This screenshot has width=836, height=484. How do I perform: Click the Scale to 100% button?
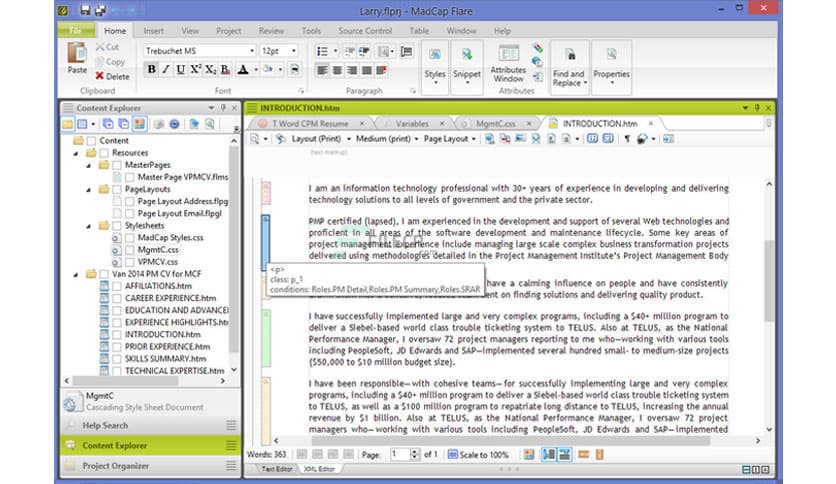(484, 454)
